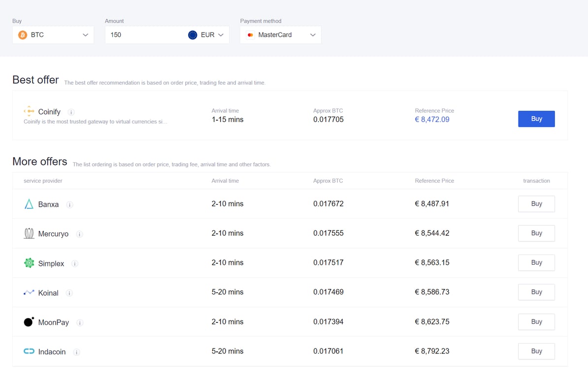Screen dimensions: 588x378
Task: Click the info icon beside MoonPay
Action: pos(80,323)
